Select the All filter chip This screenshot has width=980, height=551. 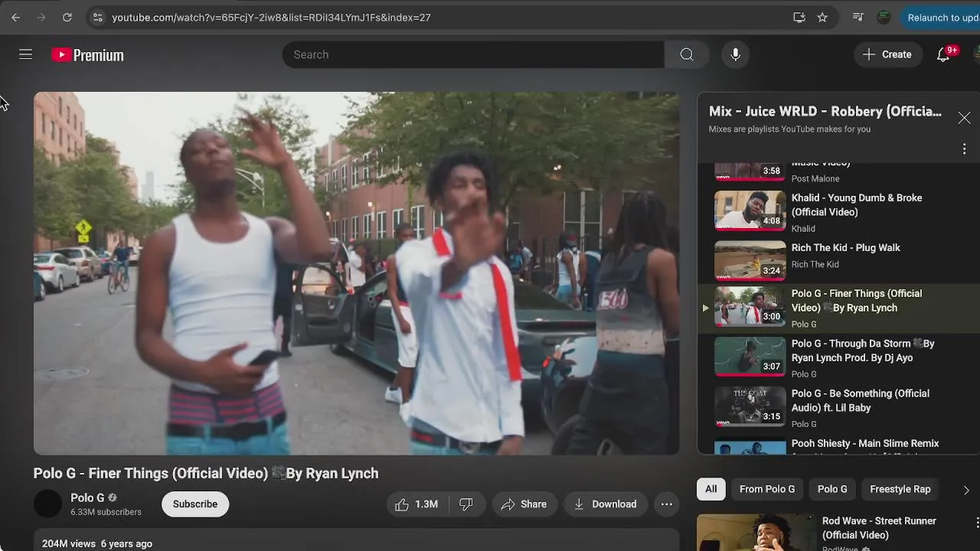click(711, 489)
